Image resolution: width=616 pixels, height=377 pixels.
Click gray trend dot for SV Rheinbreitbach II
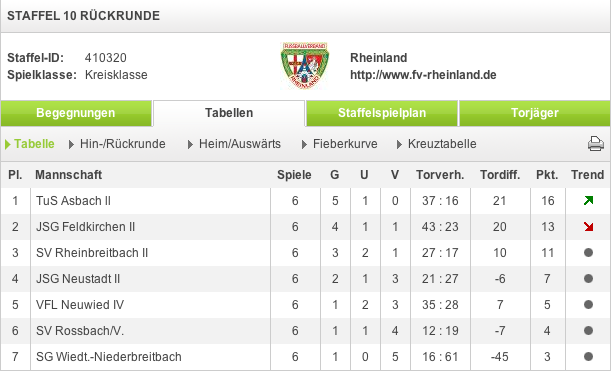pos(588,253)
